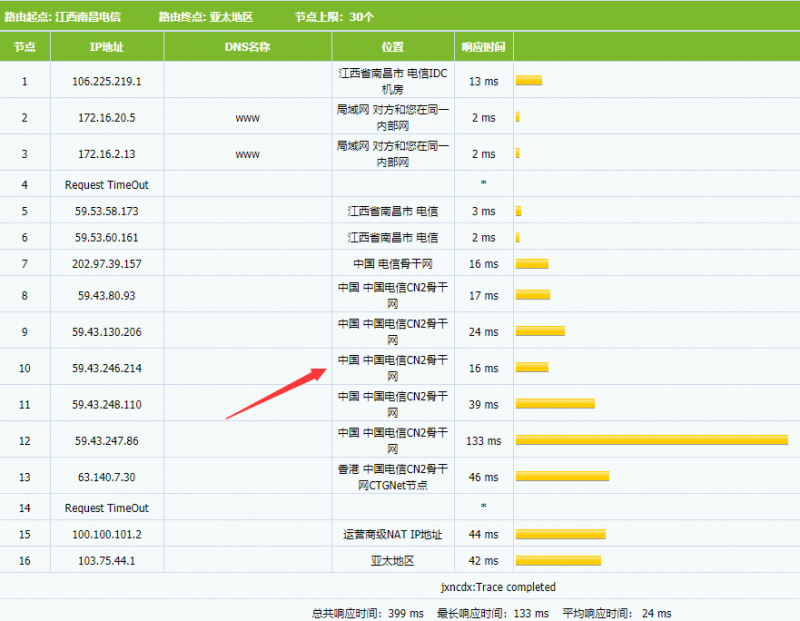Click the 24 ms response time

tap(484, 332)
